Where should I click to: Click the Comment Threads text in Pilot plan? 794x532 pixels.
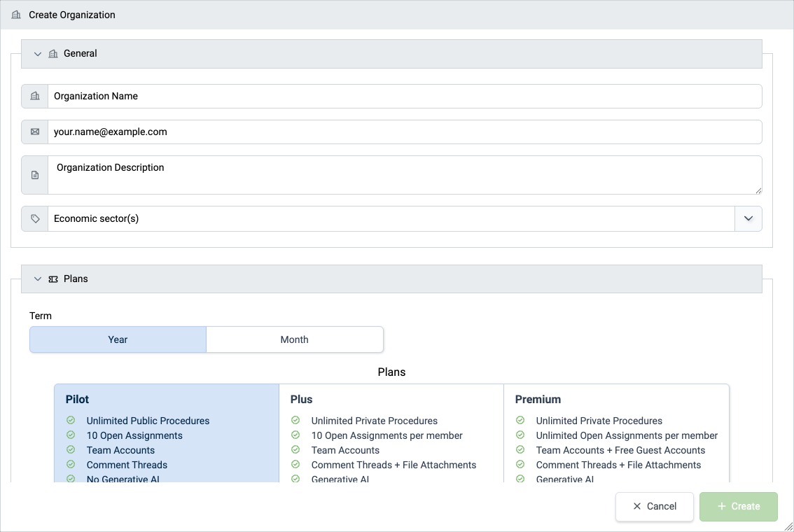click(x=127, y=465)
